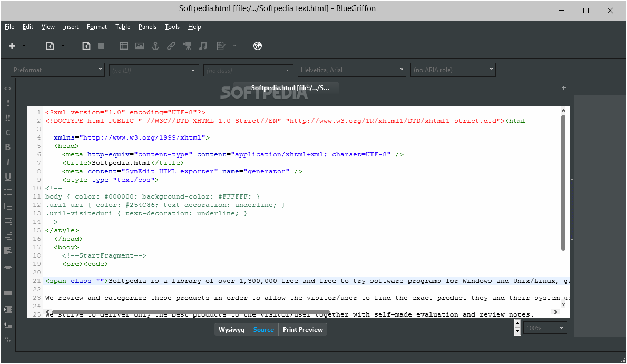The image size is (627, 364).
Task: Click the Insert audio music note icon
Action: coord(203,46)
